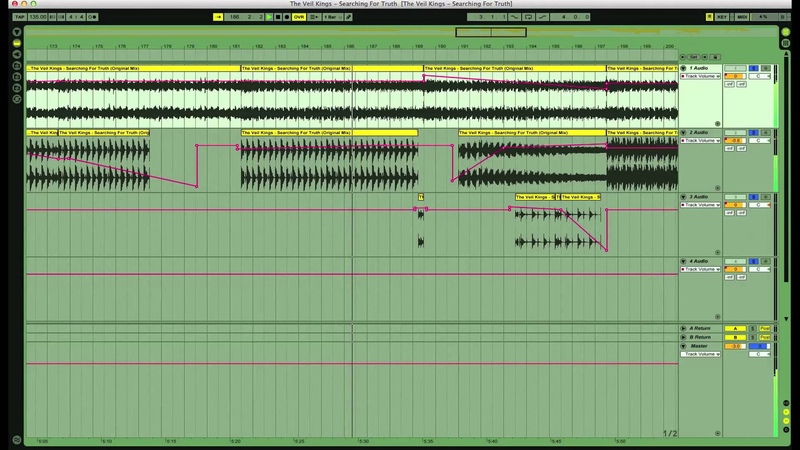Click the loop length field 4. 0. 0
Image resolution: width=800 pixels, height=450 pixels.
click(570, 17)
